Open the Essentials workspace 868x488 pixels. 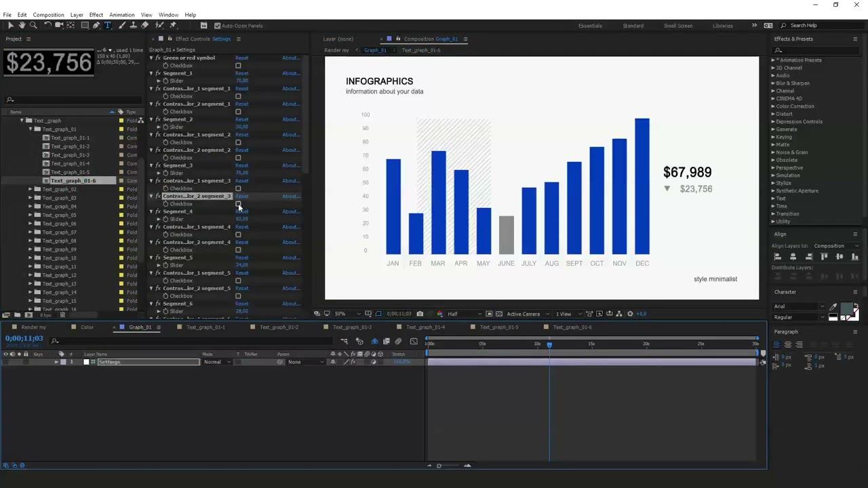(x=590, y=26)
